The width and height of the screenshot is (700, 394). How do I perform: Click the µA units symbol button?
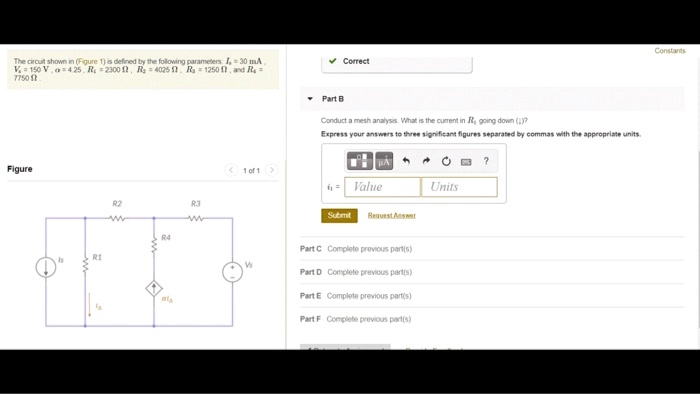(384, 161)
